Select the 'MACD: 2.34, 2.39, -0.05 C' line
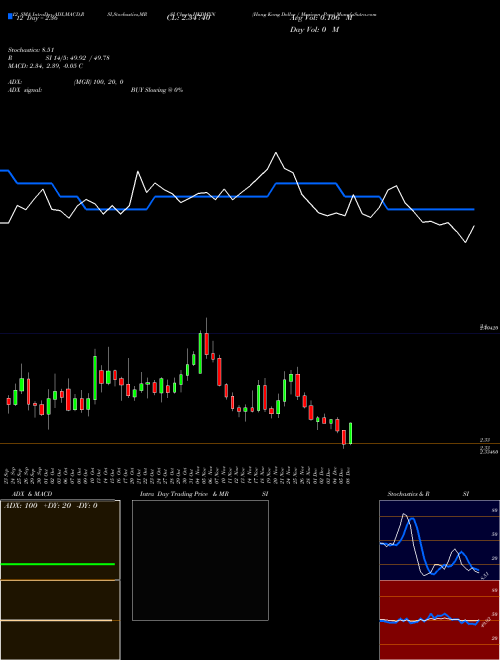This screenshot has height=660, width=500. tap(45, 66)
